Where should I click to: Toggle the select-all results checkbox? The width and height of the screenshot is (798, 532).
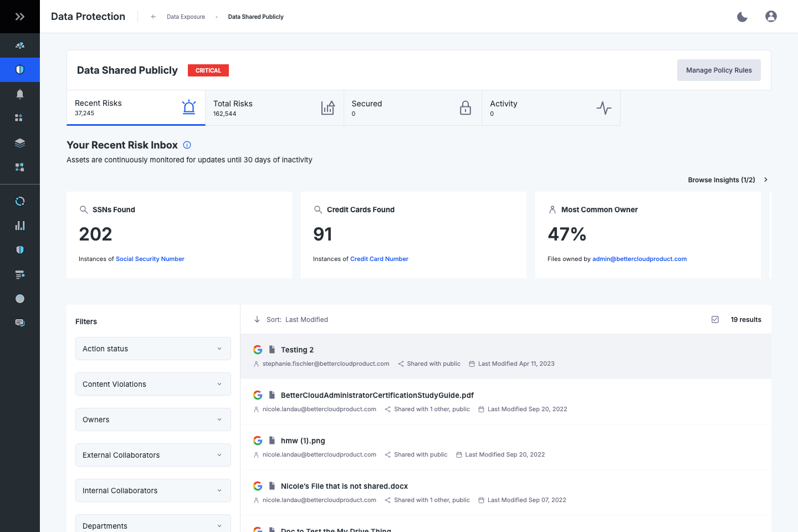click(x=715, y=320)
